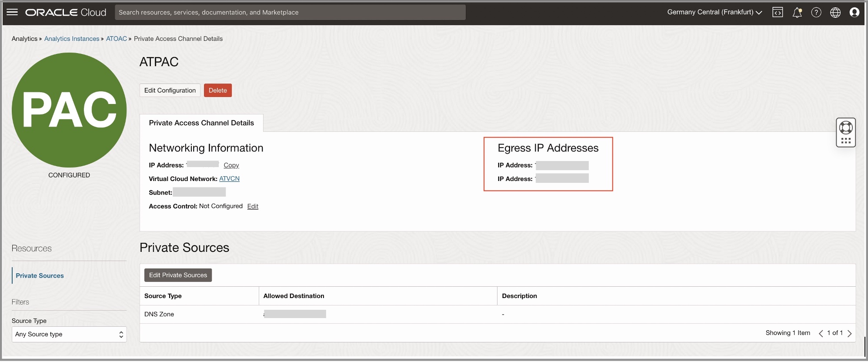The image size is (868, 362).
Task: Focus the search resources and services field
Action: point(290,12)
